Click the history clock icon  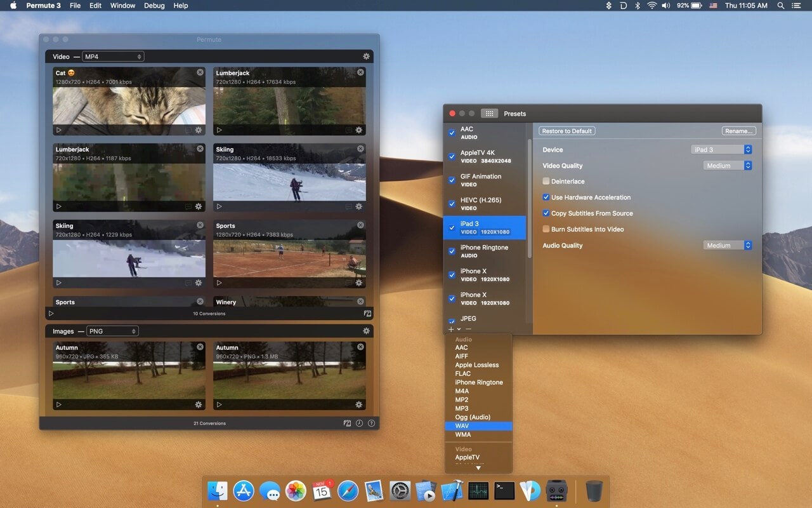[x=359, y=423]
